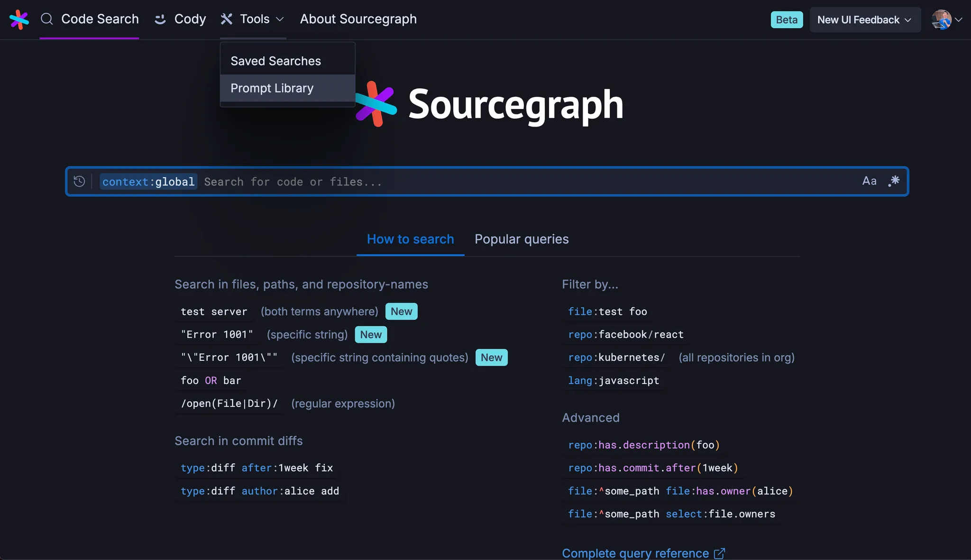Click the wrench icon on the Tools menu

[227, 19]
